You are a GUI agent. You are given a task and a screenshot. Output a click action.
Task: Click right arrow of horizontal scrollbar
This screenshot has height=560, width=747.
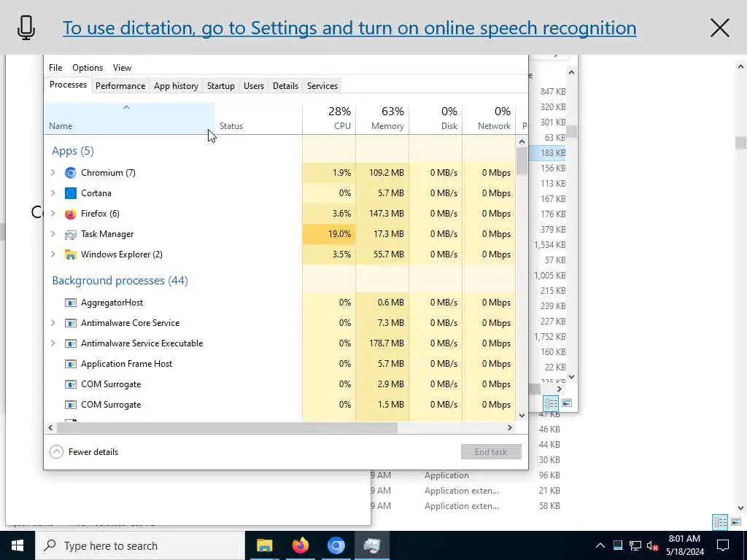(510, 427)
